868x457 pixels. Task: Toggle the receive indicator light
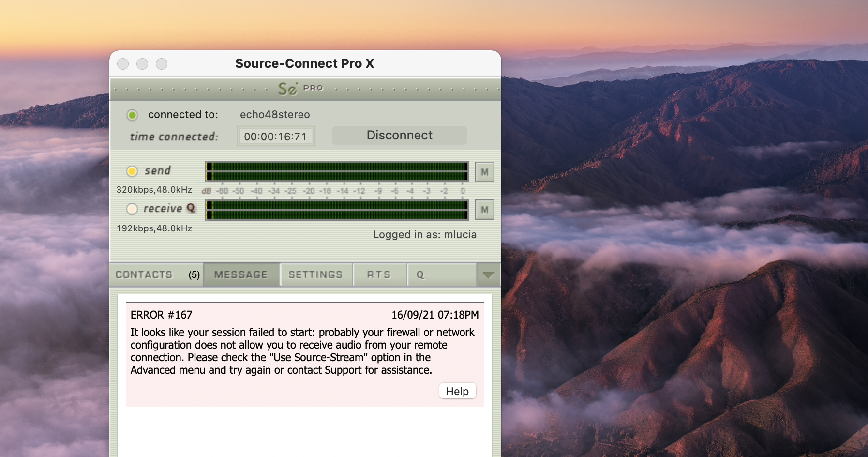click(132, 209)
